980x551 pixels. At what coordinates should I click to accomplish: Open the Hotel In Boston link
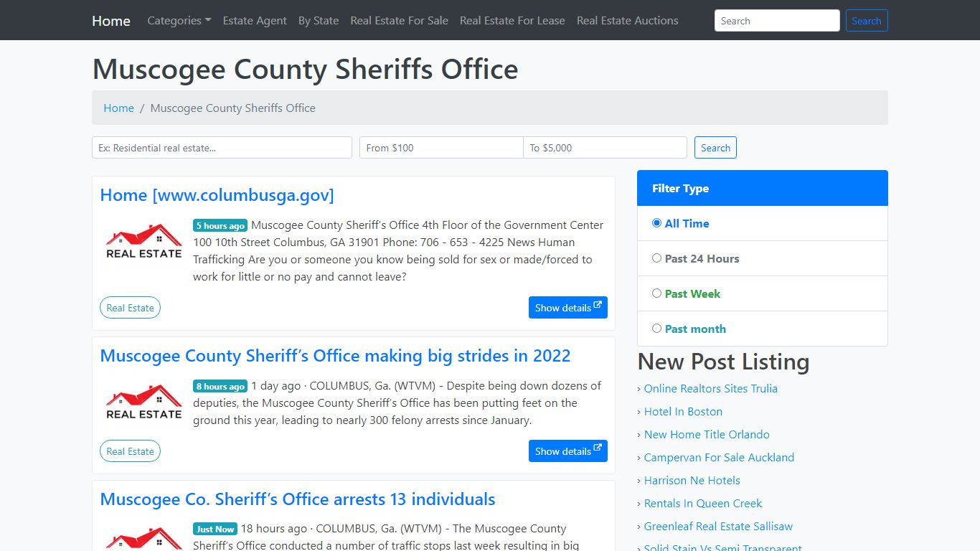coord(683,411)
